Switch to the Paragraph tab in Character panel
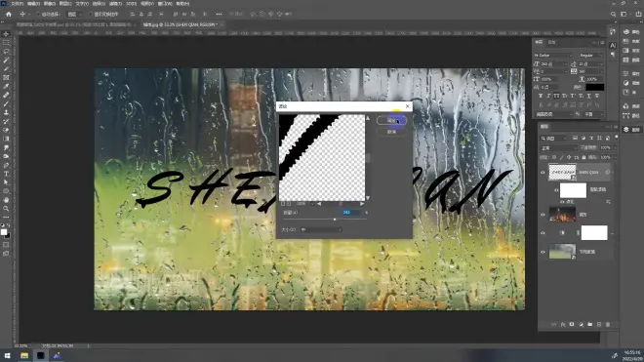The height and width of the screenshot is (362, 644). (x=552, y=42)
